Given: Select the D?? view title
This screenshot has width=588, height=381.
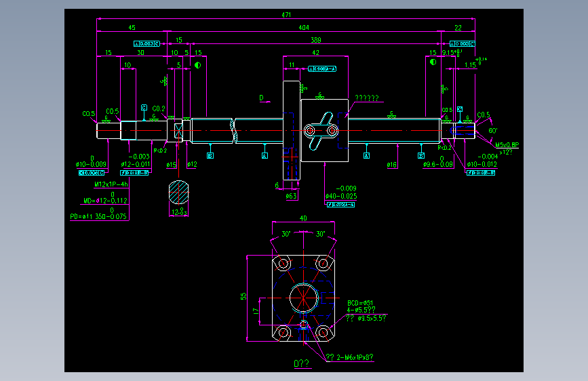Looking at the screenshot, I should pos(302,363).
